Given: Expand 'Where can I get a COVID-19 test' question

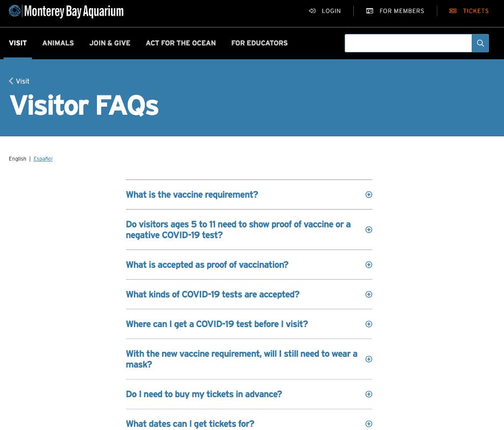Looking at the screenshot, I should (217, 324).
